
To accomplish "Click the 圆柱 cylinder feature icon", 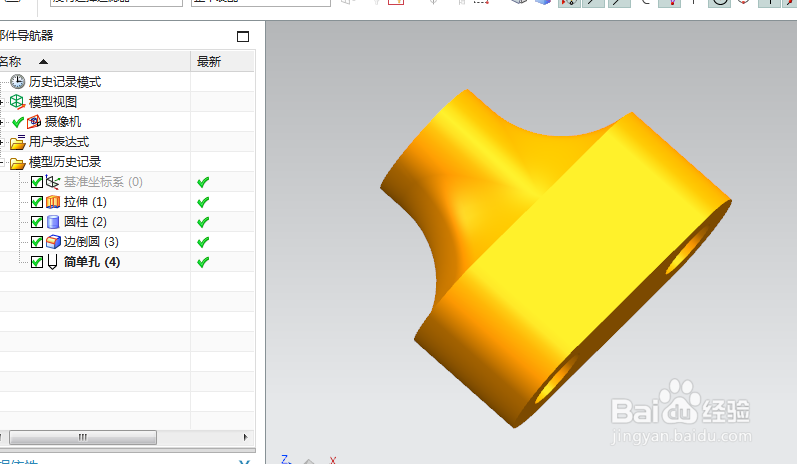I will coord(53,222).
